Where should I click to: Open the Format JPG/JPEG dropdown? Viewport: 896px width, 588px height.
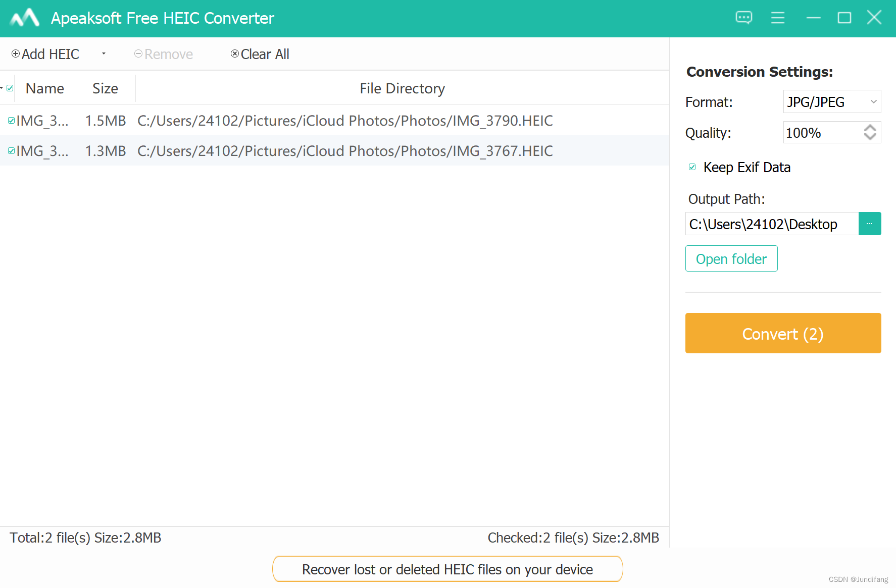tap(832, 102)
